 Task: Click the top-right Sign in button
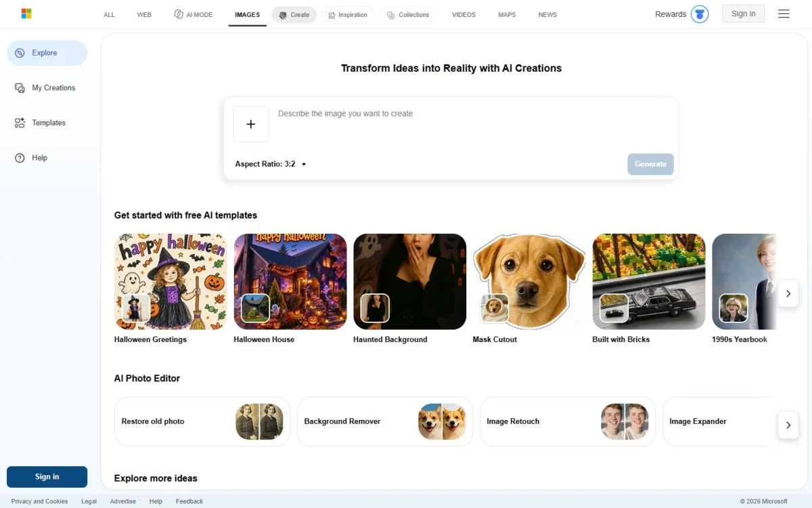coord(743,14)
